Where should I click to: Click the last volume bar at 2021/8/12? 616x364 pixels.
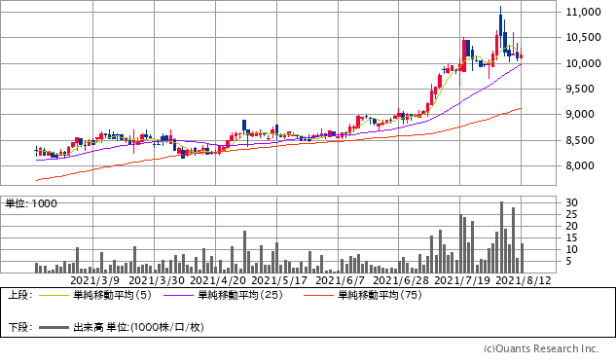click(x=523, y=258)
